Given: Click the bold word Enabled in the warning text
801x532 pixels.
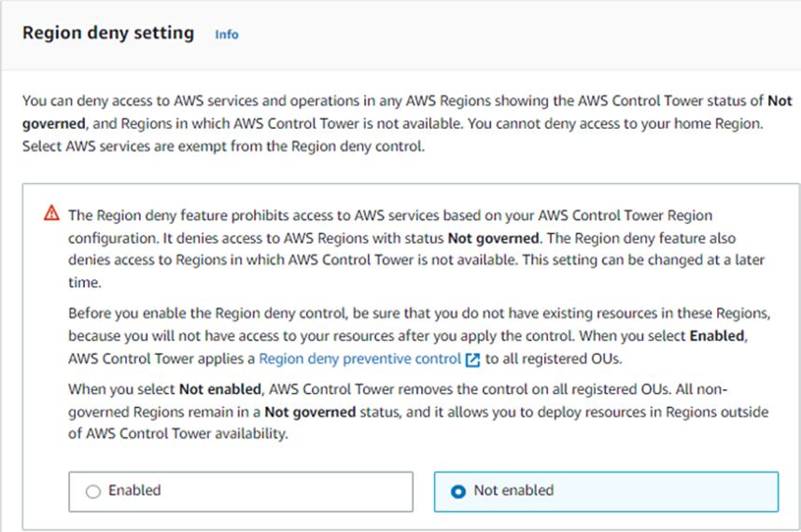Looking at the screenshot, I should tap(717, 336).
